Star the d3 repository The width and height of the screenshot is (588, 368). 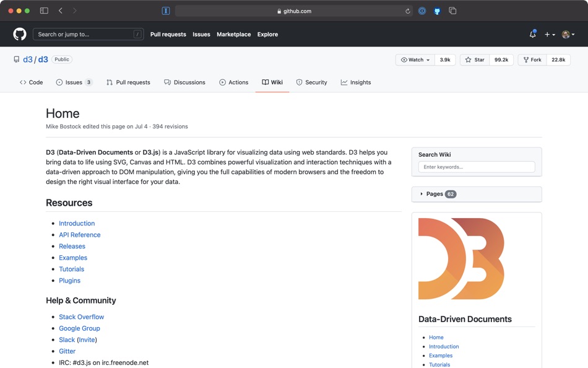click(475, 59)
